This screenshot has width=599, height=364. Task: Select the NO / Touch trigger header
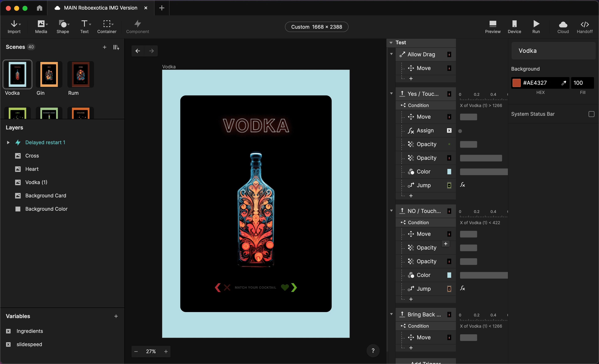[x=425, y=211]
